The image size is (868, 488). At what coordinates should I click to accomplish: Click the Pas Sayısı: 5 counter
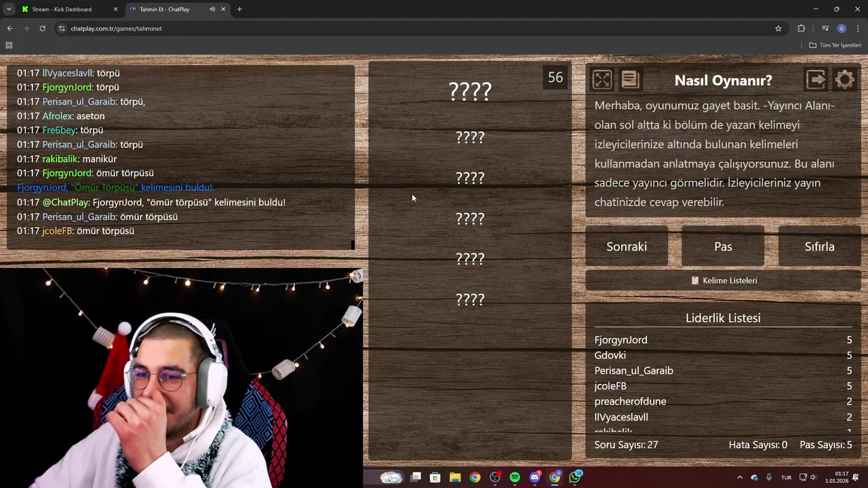point(826,445)
